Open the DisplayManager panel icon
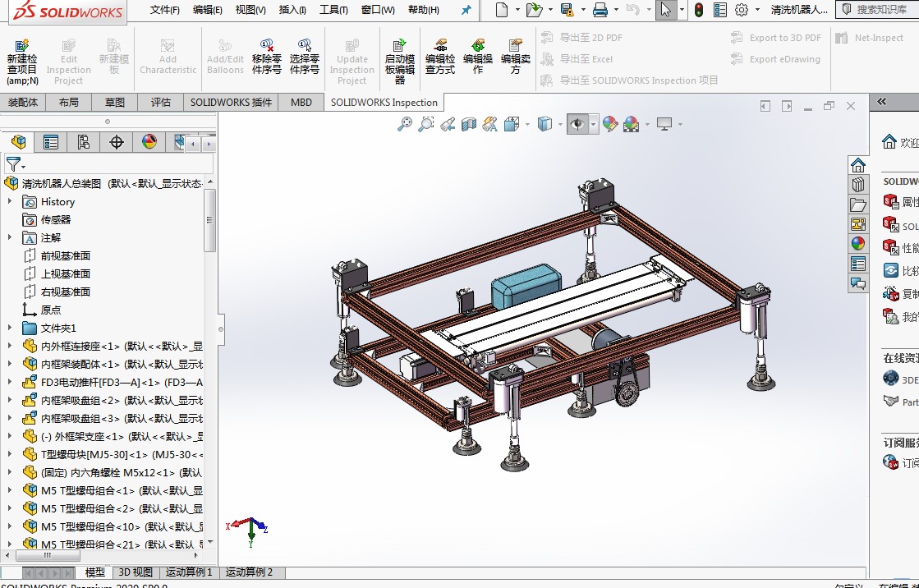 point(149,142)
